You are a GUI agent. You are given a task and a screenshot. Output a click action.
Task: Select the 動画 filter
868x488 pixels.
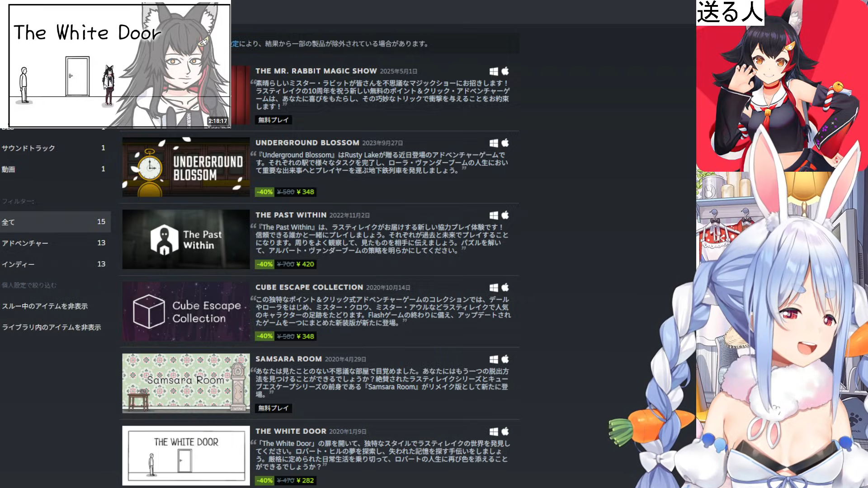tap(55, 169)
